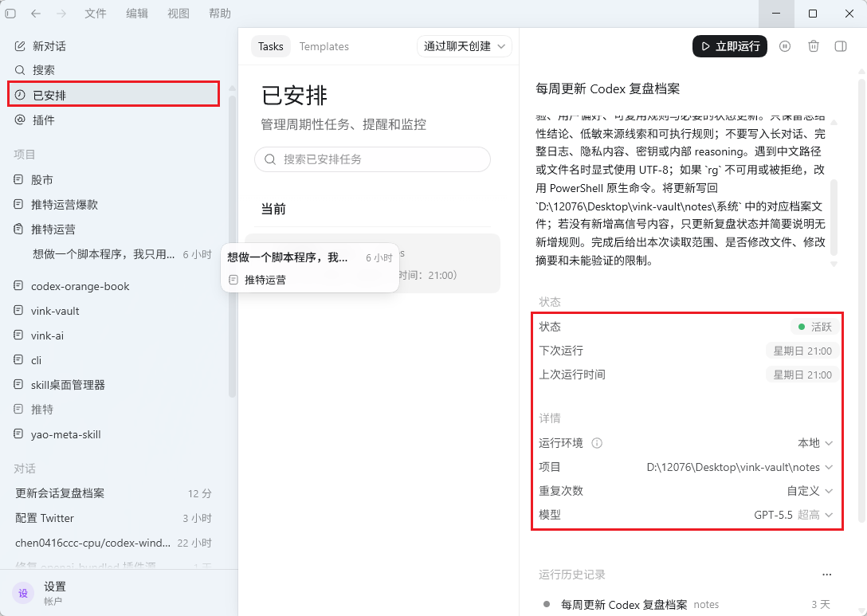Click 推特运营 in the hover tooltip card
Viewport: 867px width, 616px height.
click(265, 280)
